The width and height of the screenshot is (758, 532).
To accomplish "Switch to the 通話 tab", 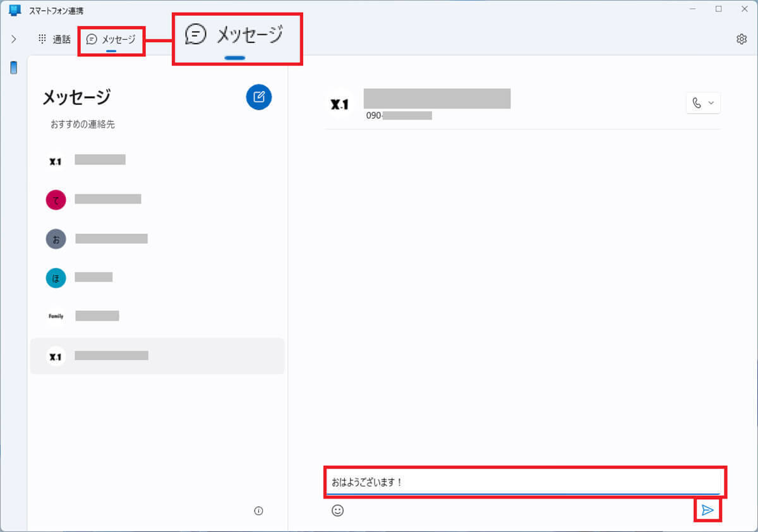I will click(54, 39).
